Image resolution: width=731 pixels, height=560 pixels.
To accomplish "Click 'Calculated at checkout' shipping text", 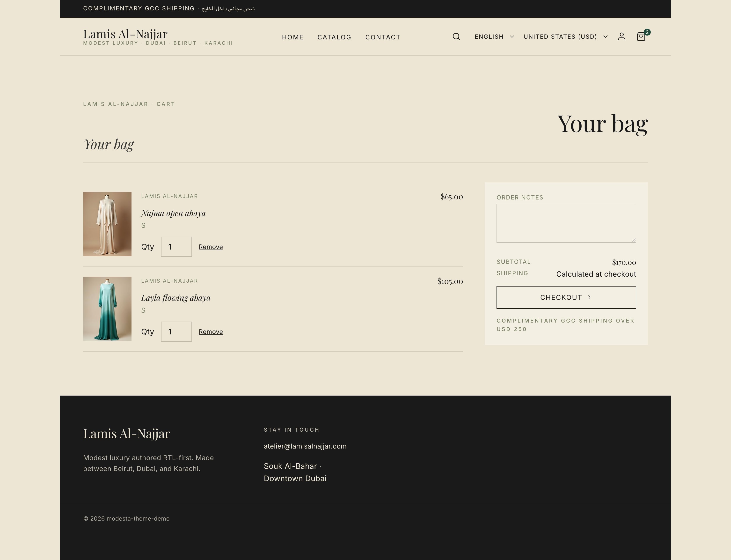I will click(x=596, y=274).
